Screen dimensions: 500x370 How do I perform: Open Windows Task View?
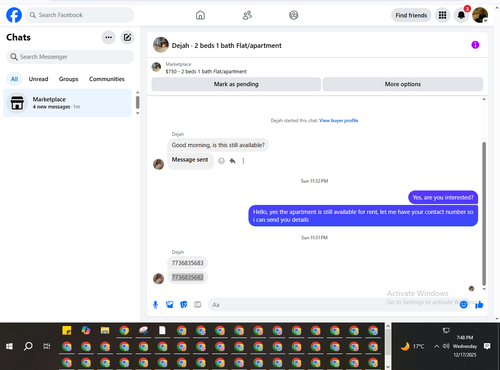coord(47,347)
